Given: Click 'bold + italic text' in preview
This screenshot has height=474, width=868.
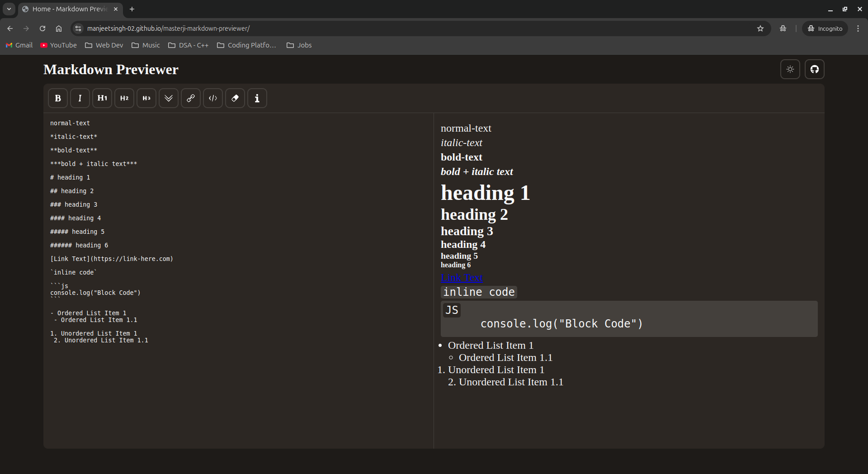Looking at the screenshot, I should [x=476, y=172].
